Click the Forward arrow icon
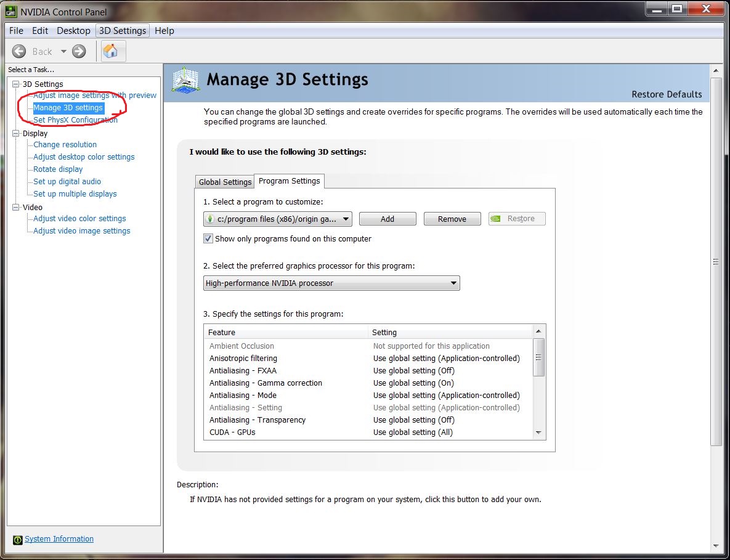This screenshot has width=730, height=560. [x=79, y=51]
